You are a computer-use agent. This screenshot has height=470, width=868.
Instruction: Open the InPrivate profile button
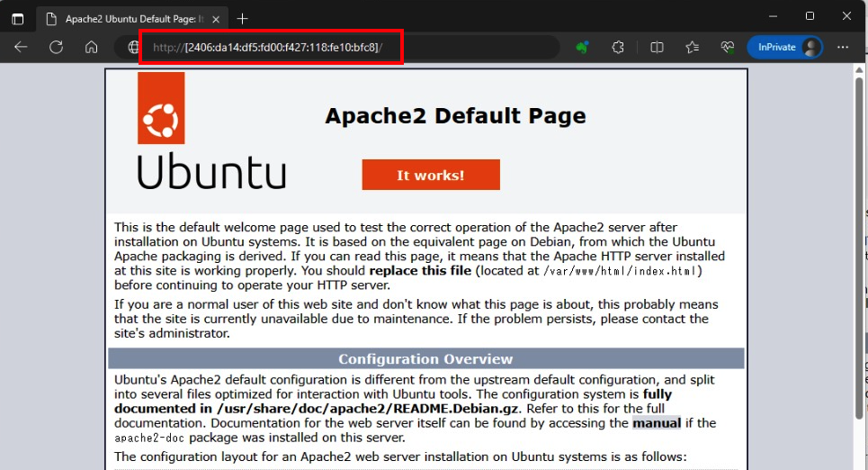[784, 47]
